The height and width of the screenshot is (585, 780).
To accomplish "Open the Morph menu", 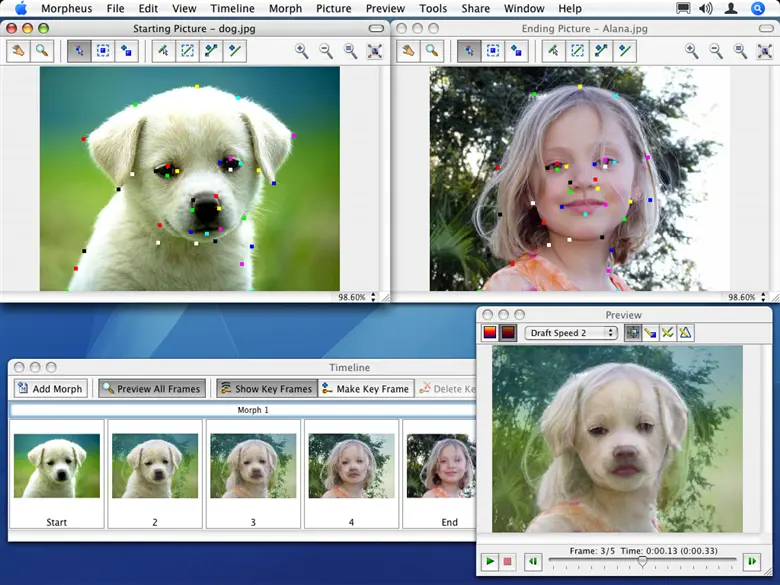I will [x=285, y=8].
